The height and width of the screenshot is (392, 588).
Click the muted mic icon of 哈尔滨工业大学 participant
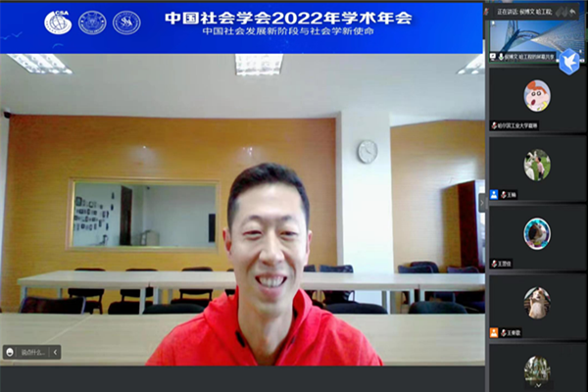pos(494,125)
